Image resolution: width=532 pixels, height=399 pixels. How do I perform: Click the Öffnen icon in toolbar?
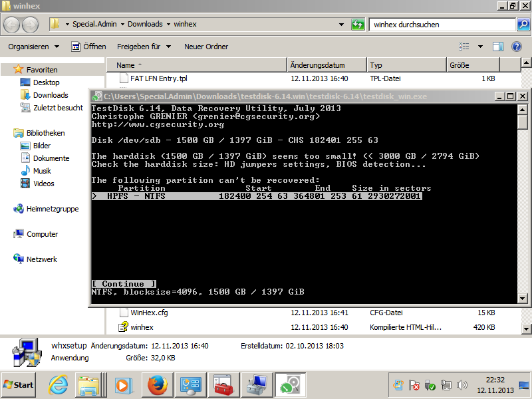(76, 47)
